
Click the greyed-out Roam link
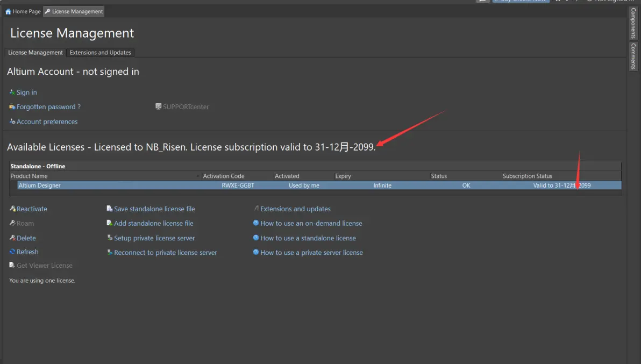[x=25, y=224]
